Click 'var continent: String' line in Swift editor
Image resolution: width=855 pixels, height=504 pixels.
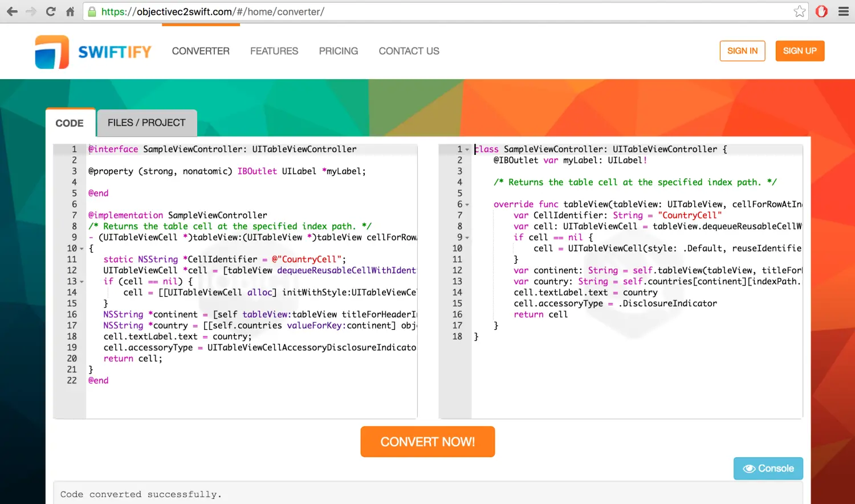pyautogui.click(x=658, y=271)
